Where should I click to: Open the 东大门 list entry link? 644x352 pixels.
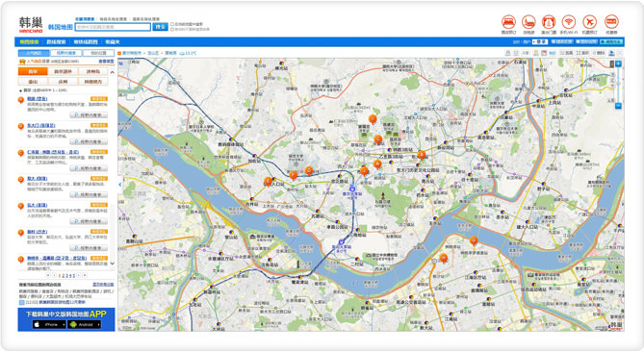pos(41,126)
